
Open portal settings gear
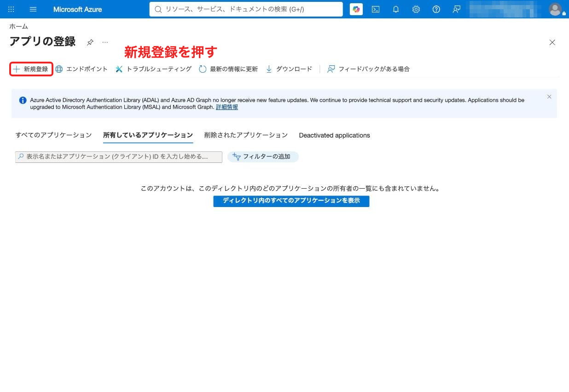tap(416, 9)
